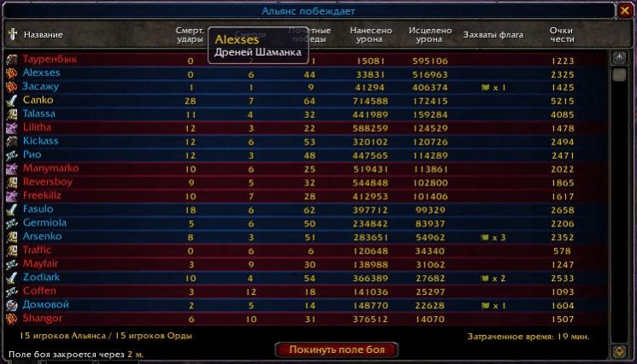Viewport: 637px width, 364px height.
Task: Sort by the Смерт. удары column header
Action: pyautogui.click(x=190, y=35)
